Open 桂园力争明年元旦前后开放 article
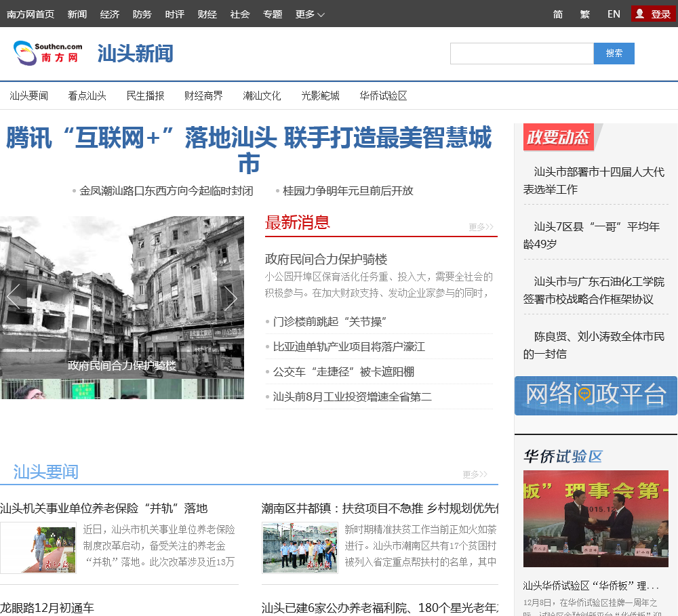This screenshot has height=616, width=678. tap(348, 190)
